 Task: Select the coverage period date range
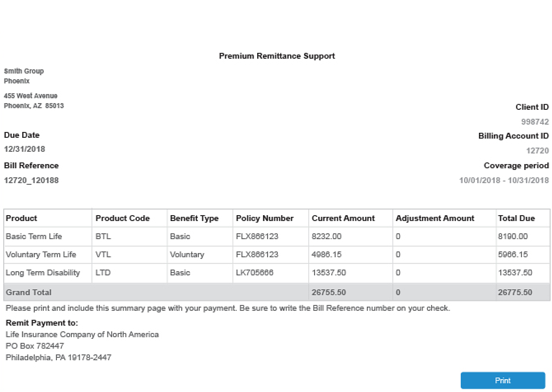503,180
